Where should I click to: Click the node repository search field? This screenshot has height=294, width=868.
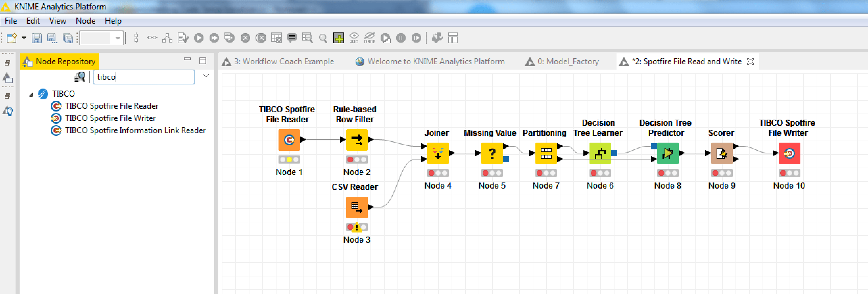tap(144, 77)
